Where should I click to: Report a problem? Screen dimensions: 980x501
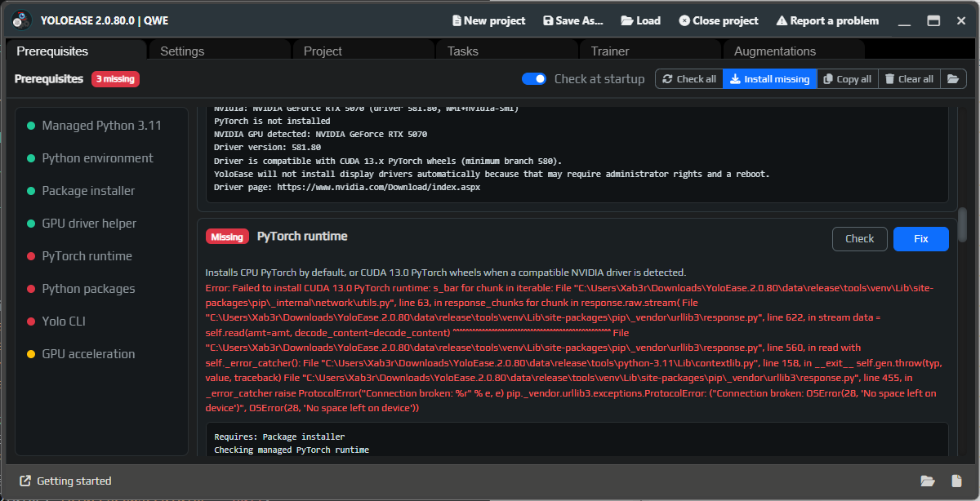[827, 20]
